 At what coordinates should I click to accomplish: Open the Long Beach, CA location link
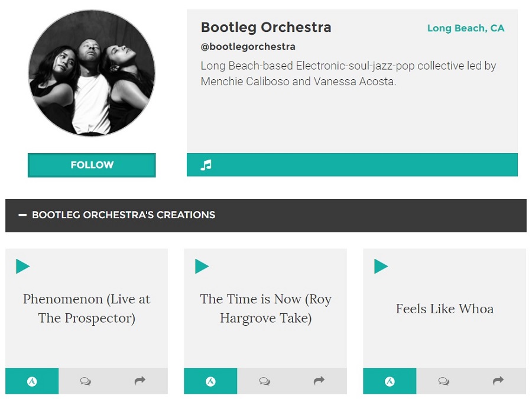pos(466,28)
